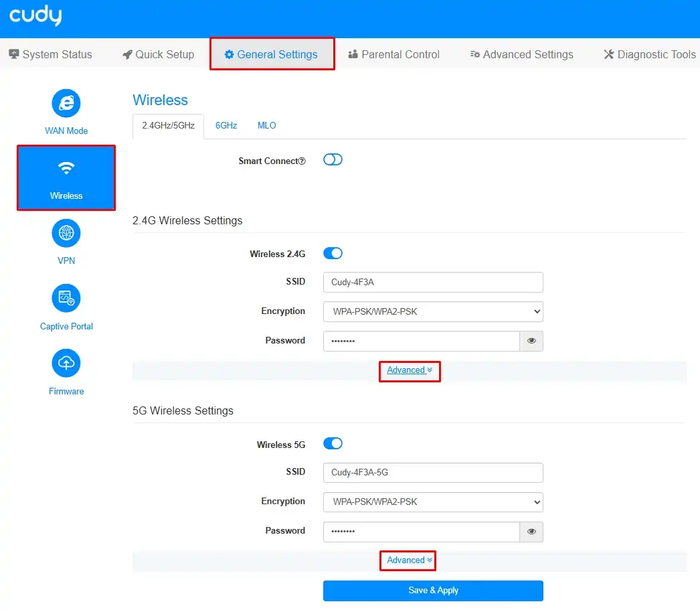Screen dimensions: 700x610
Task: Open the 2.4G Encryption dropdown
Action: point(432,311)
